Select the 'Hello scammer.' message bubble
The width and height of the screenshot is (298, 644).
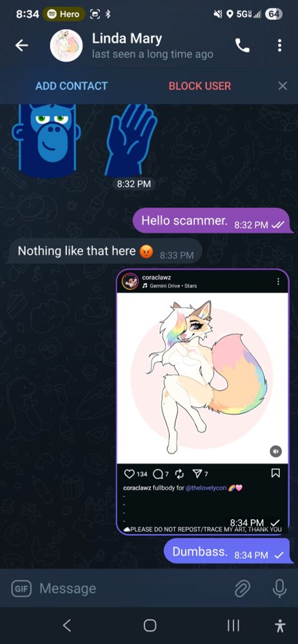pos(212,221)
